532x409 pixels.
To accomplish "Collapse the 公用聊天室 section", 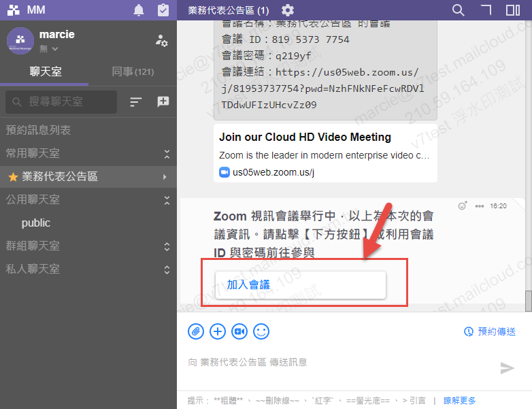I will click(167, 200).
